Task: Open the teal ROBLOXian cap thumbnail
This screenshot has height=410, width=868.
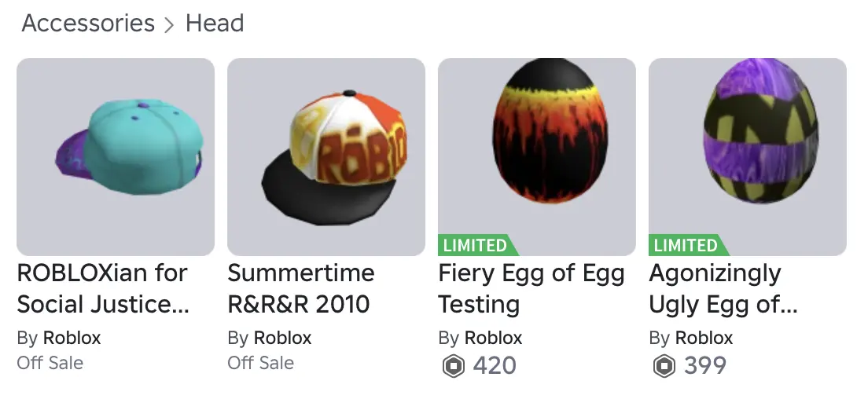Action: (x=116, y=157)
